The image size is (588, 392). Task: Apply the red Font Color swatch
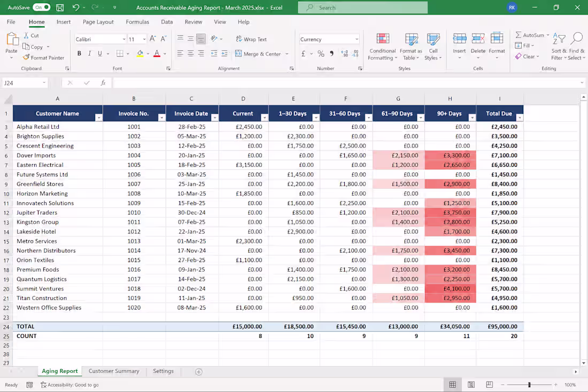point(157,53)
